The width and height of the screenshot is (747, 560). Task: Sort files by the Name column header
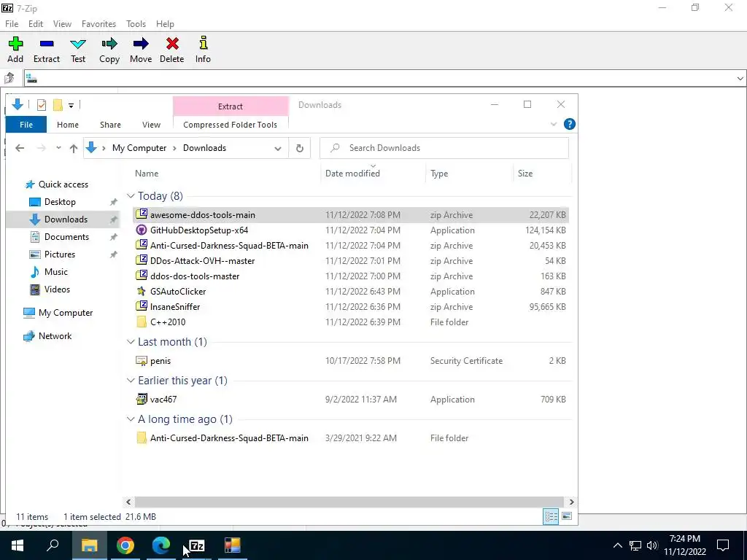(x=147, y=174)
